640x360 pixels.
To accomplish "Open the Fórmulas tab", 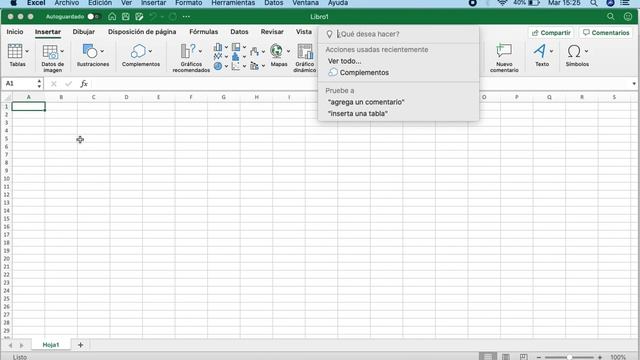I will [204, 32].
